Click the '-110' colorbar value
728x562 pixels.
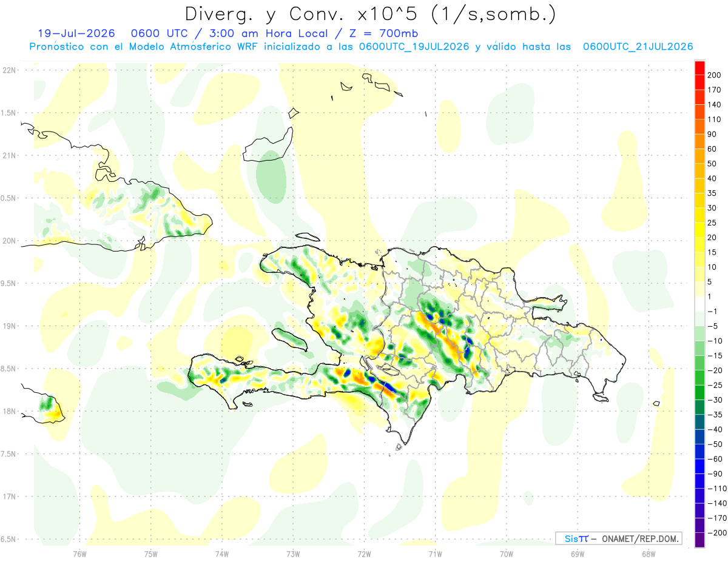point(716,489)
